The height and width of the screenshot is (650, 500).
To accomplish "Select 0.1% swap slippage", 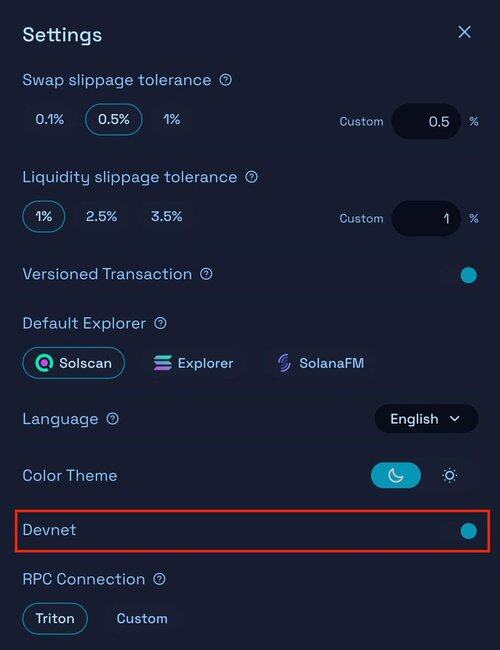I will 50,119.
